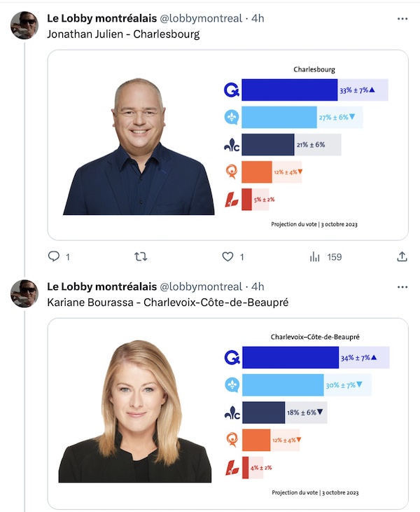Click the CAQ logo in Charlesbourg chart
The height and width of the screenshot is (512, 420).
(x=232, y=90)
